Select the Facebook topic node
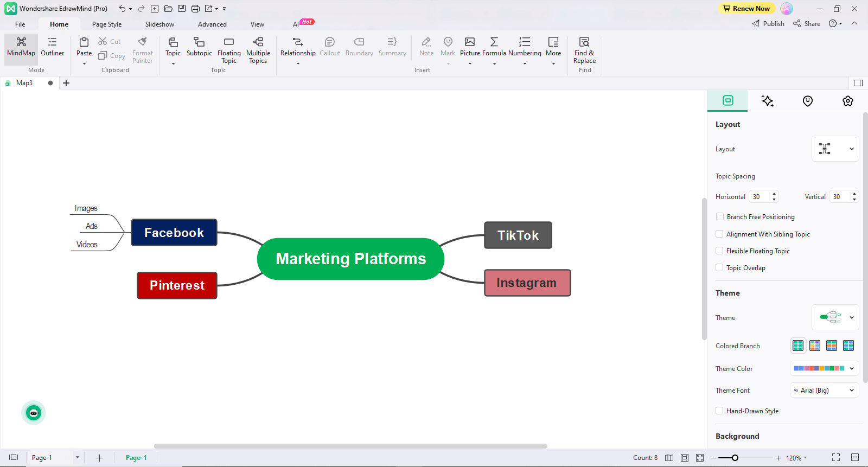The image size is (868, 467). click(x=174, y=233)
